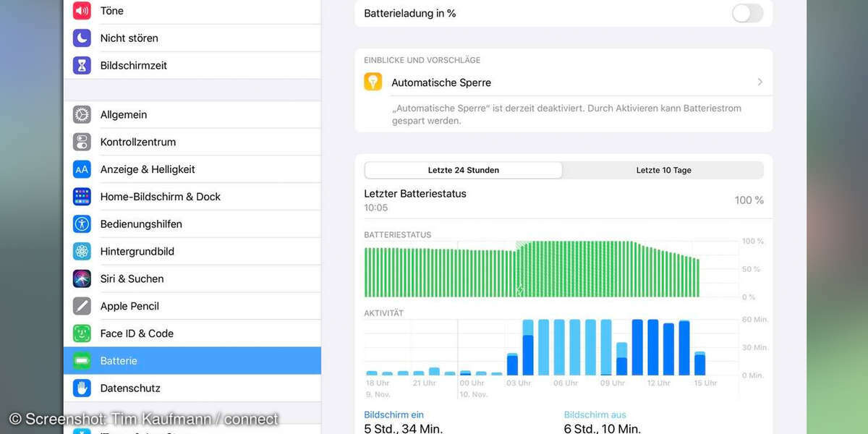This screenshot has height=434, width=868.
Task: Tap the charging bolt in battery chart
Action: 519,291
